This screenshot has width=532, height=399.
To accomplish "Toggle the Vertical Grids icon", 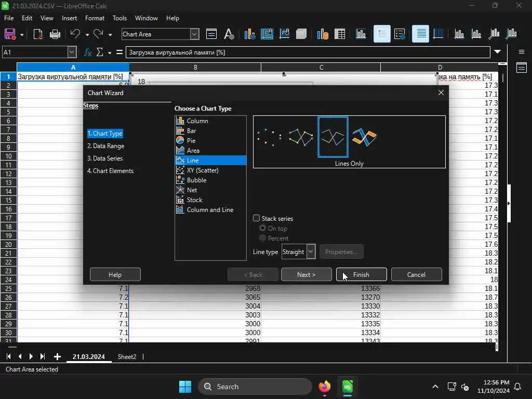I will [438, 34].
